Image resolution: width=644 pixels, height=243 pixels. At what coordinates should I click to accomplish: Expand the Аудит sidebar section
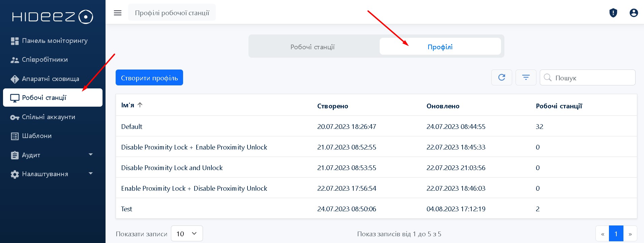coord(53,155)
